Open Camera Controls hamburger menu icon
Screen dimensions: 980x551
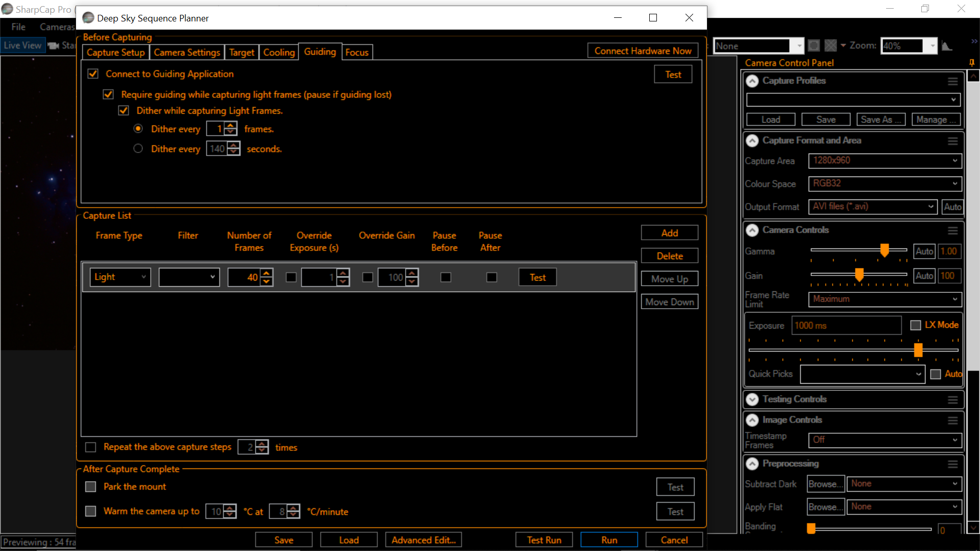952,231
